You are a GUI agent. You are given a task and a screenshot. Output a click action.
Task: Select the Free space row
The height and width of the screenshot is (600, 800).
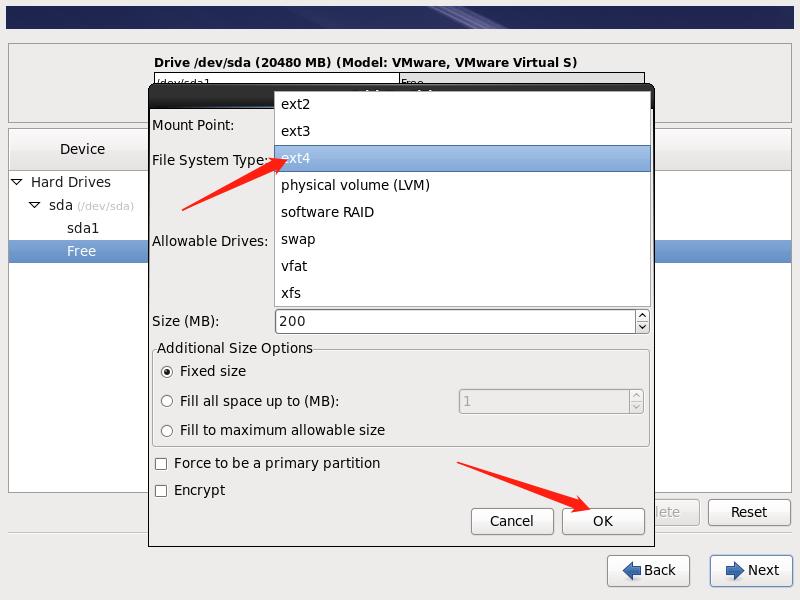pos(78,252)
